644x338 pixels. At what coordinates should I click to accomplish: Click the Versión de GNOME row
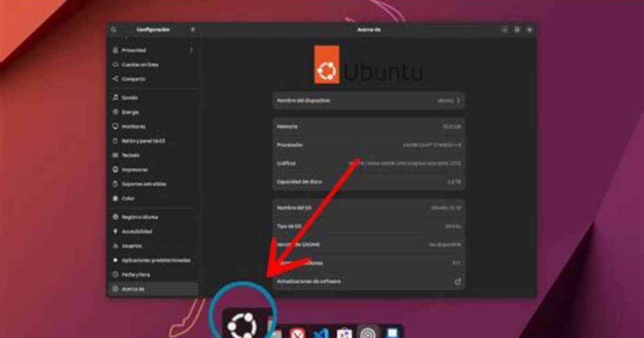pos(369,244)
